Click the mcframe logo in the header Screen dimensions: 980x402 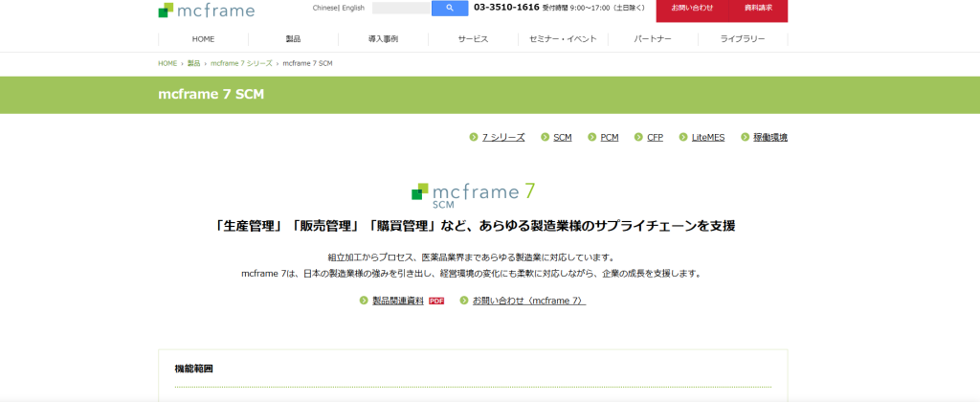click(207, 10)
